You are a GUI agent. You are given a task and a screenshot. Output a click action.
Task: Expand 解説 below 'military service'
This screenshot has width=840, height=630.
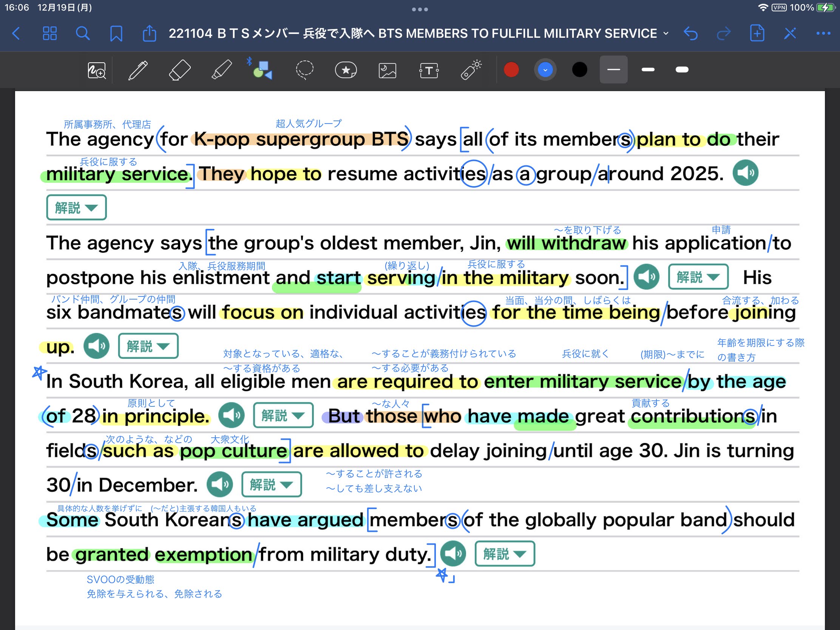pyautogui.click(x=76, y=208)
